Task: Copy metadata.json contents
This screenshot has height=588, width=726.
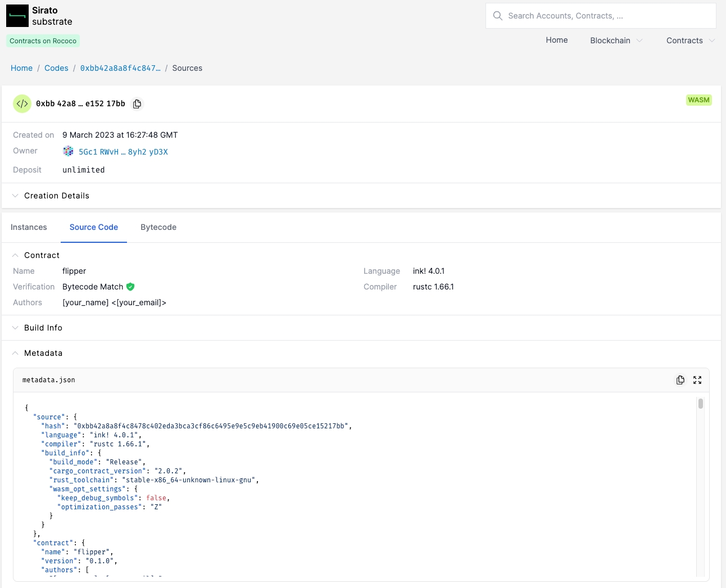Action: [x=680, y=380]
